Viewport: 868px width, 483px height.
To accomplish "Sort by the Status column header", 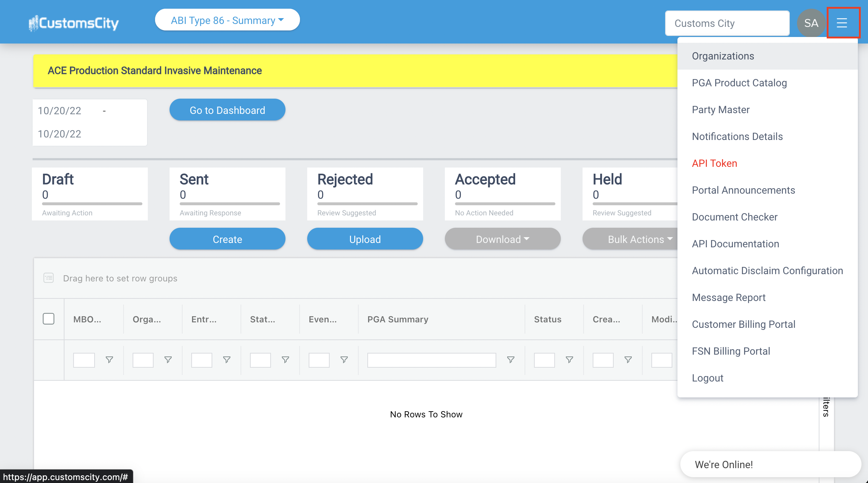I will [547, 319].
